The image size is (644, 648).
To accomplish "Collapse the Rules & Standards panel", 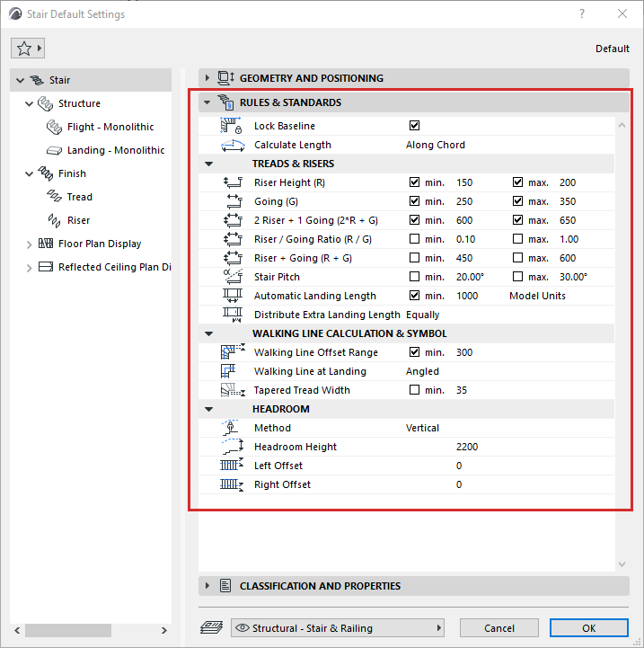I will pyautogui.click(x=207, y=102).
